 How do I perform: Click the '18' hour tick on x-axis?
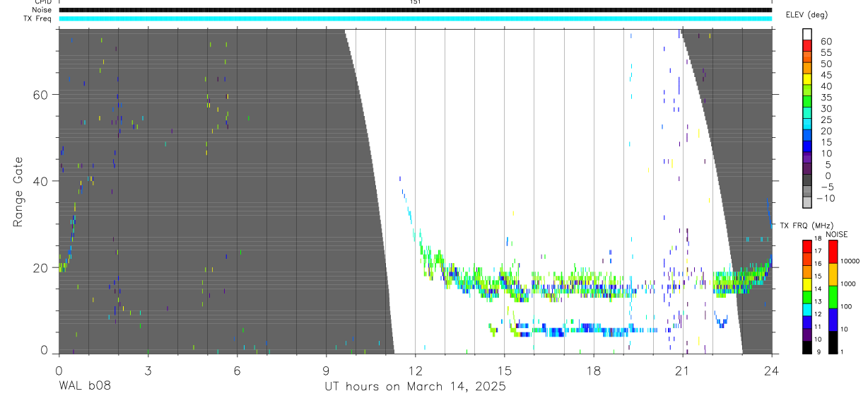pos(593,370)
